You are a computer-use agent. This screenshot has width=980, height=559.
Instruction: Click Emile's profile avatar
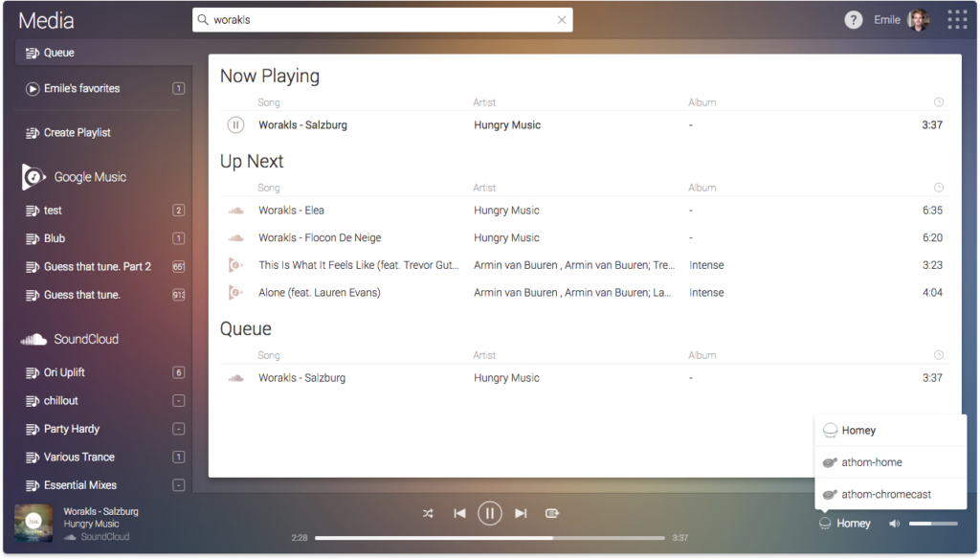click(x=918, y=20)
